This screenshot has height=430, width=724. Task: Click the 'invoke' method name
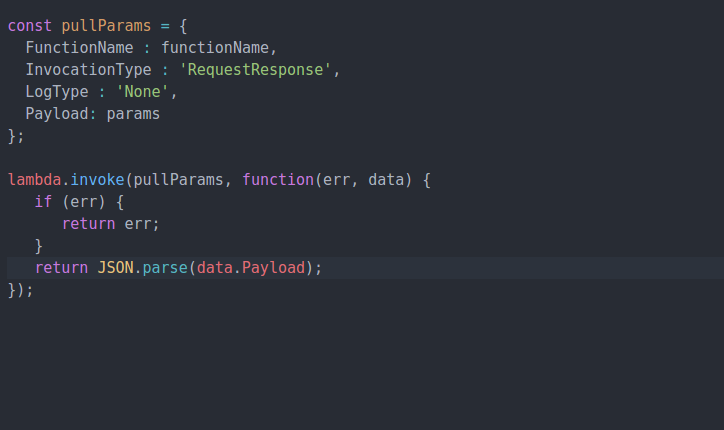tap(97, 180)
